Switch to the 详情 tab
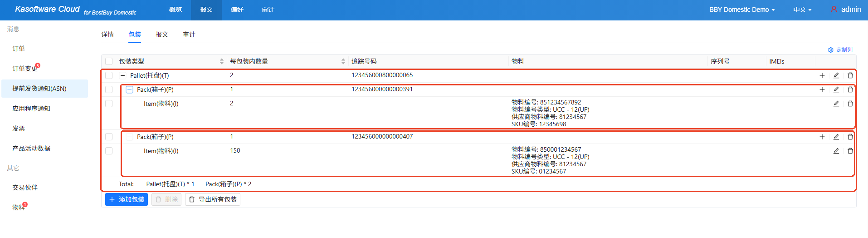The width and height of the screenshot is (868, 238). (107, 35)
